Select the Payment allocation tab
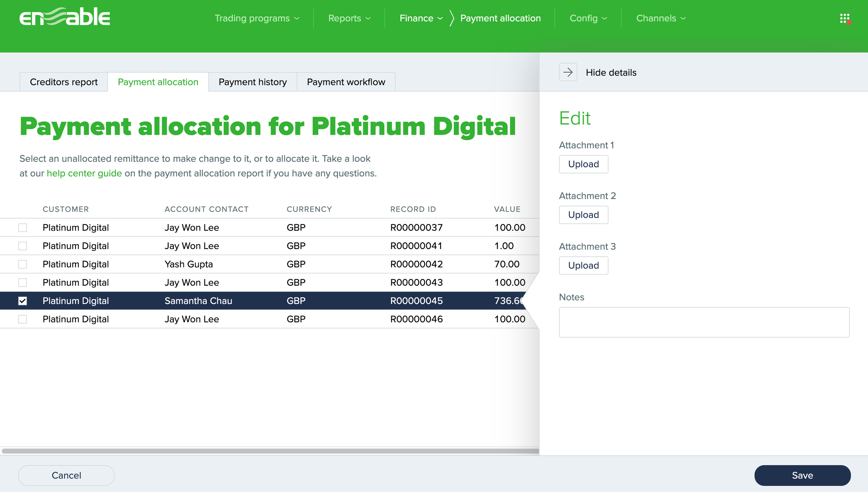This screenshot has height=492, width=868. [x=158, y=82]
